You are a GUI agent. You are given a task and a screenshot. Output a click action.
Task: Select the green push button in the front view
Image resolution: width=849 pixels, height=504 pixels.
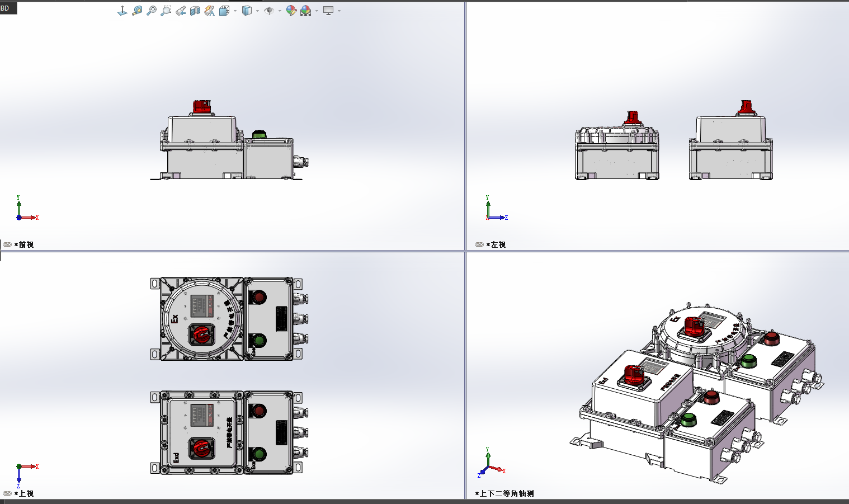pos(259,134)
